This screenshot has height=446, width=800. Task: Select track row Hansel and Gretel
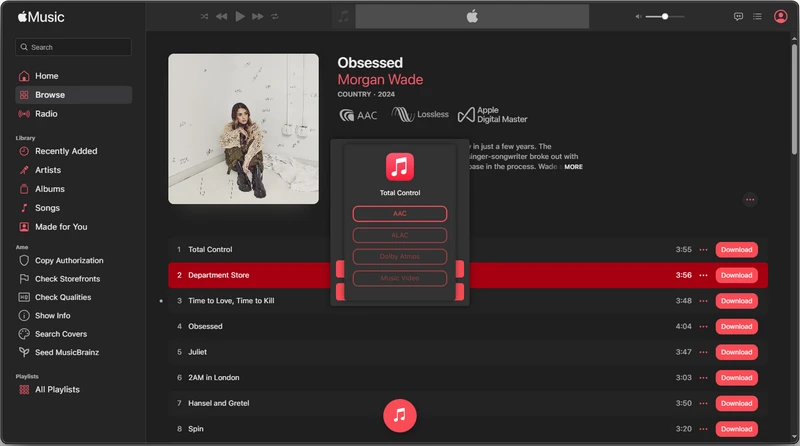coord(468,403)
